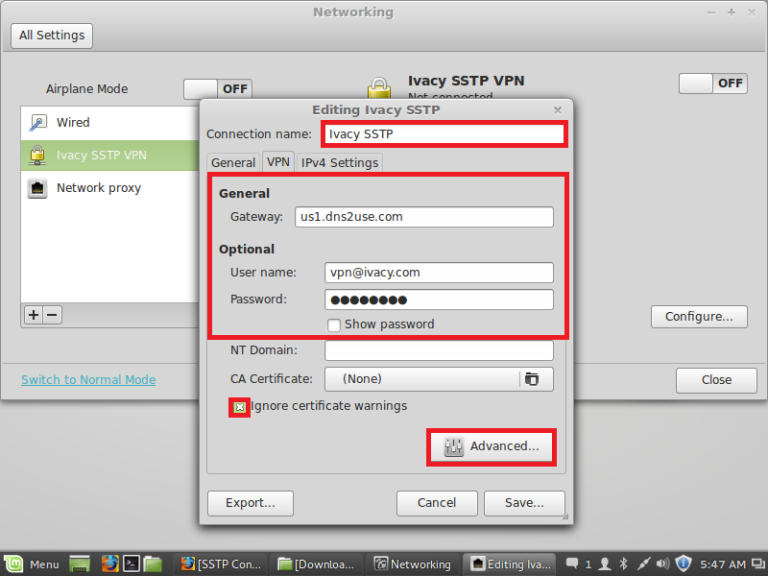Open the file manager launcher in panel
768x576 pixels.
(x=153, y=564)
